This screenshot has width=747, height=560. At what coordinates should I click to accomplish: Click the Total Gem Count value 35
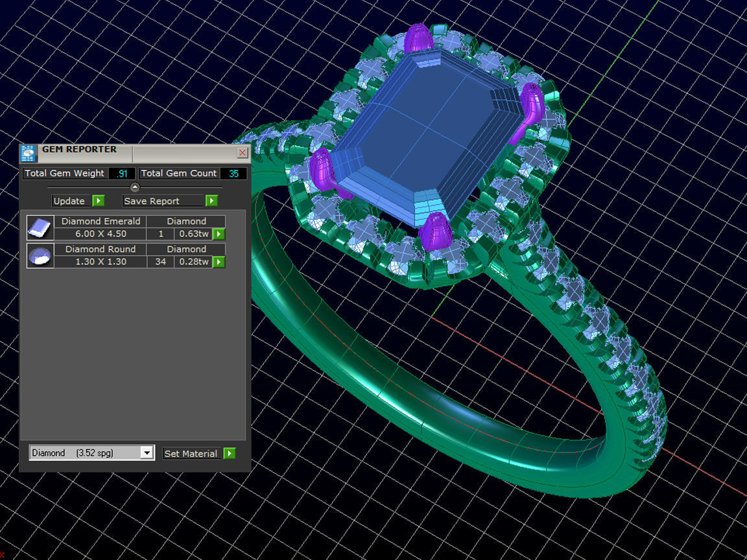tap(233, 173)
